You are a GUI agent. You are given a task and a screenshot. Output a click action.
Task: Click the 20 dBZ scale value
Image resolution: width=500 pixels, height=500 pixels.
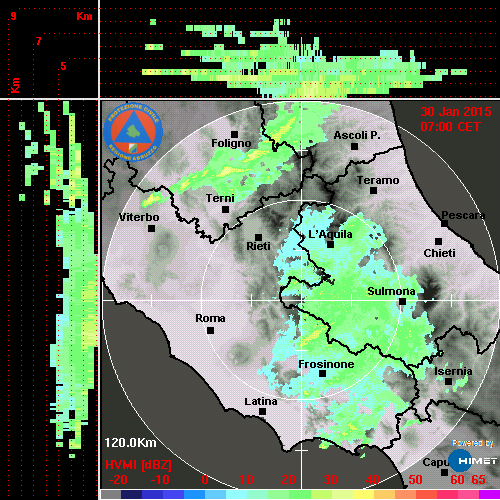[x=288, y=480]
